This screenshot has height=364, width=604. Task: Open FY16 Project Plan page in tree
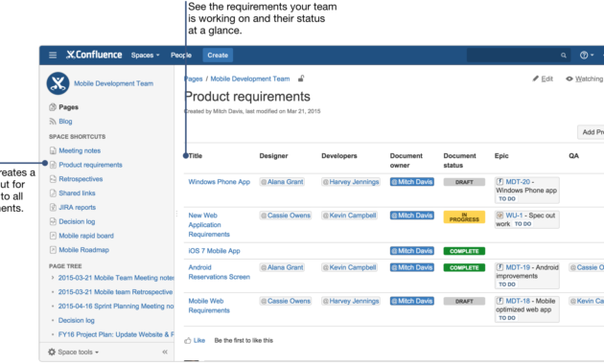(116, 334)
